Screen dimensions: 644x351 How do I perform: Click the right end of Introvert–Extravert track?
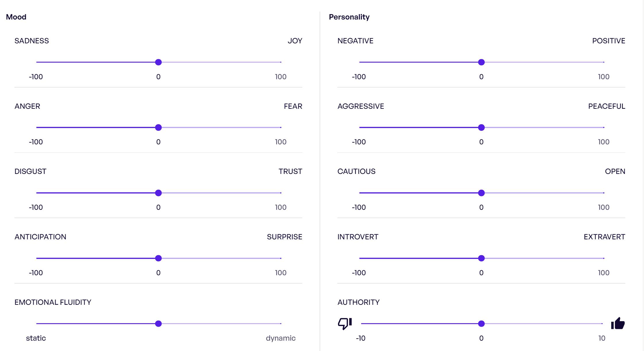tap(603, 258)
